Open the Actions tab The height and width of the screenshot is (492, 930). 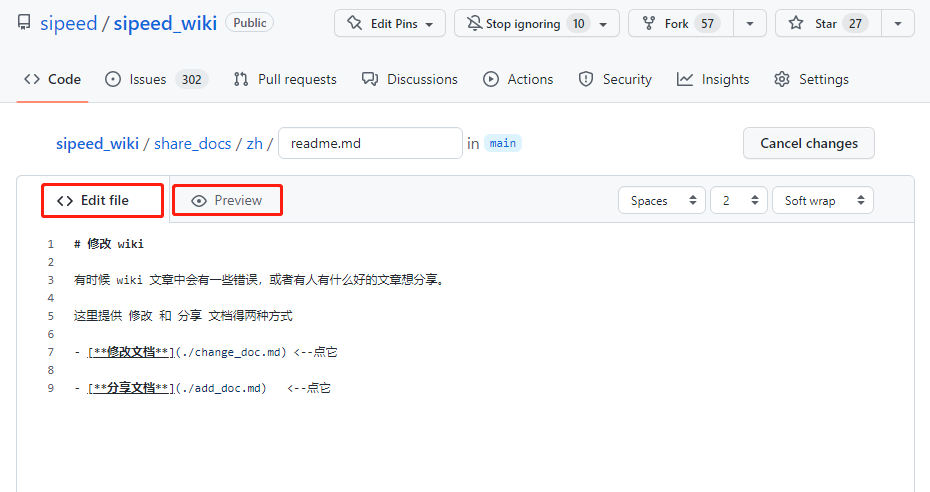pos(518,79)
